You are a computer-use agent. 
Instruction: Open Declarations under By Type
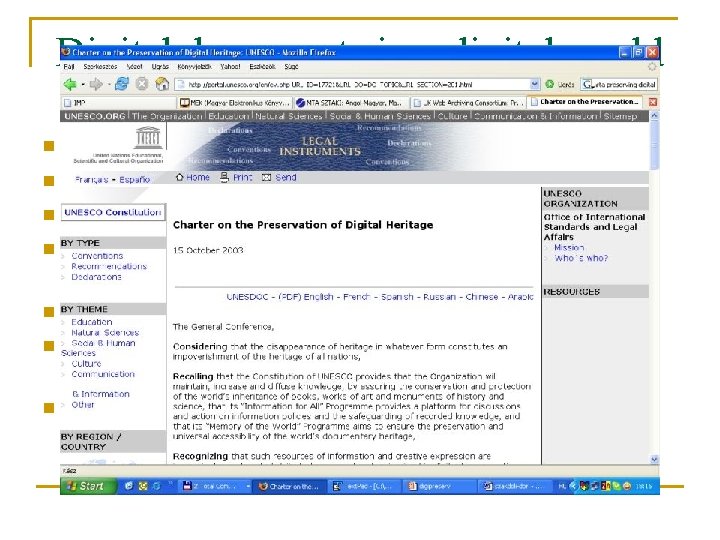96,277
